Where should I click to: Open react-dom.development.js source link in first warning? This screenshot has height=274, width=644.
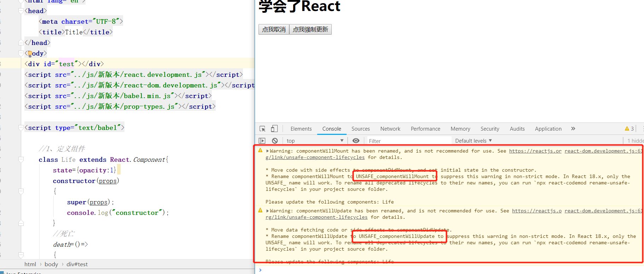tap(603, 151)
